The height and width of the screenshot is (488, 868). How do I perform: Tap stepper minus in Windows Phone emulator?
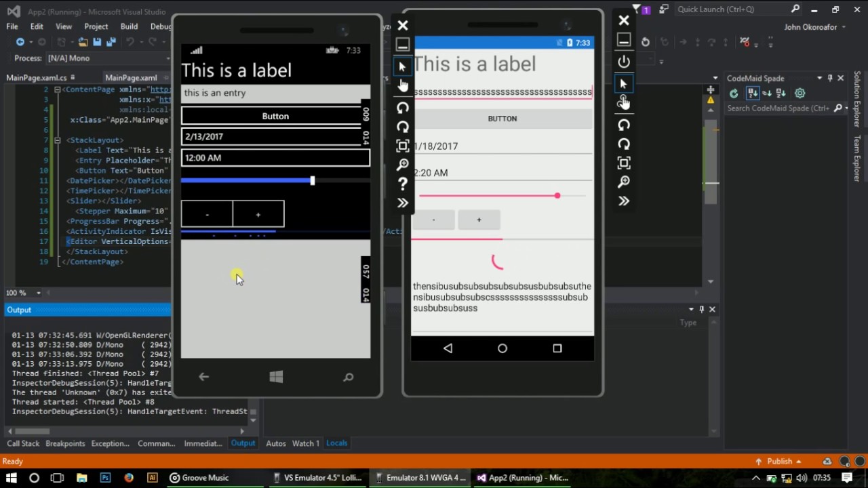(207, 214)
